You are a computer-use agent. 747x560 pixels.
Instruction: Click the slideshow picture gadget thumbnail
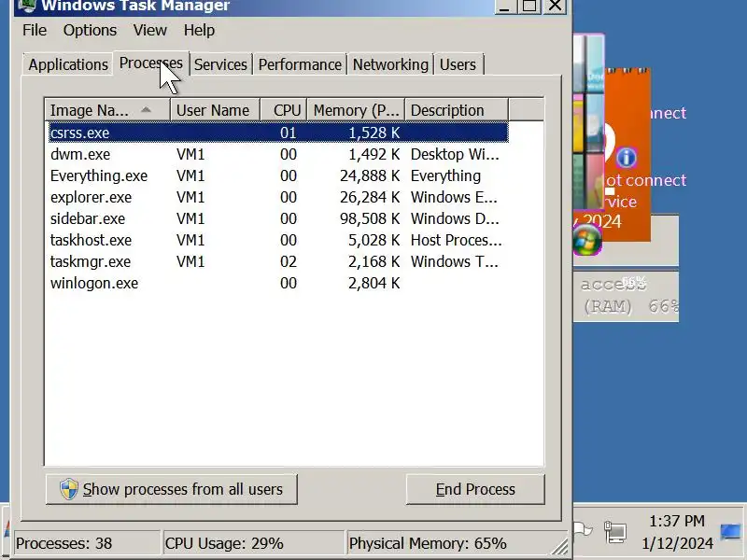589,122
